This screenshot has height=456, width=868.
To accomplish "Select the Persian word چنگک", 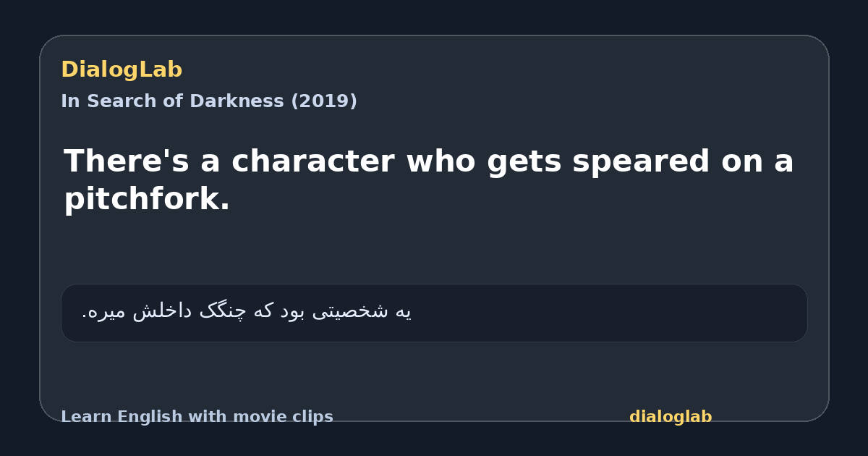I will pos(223,312).
